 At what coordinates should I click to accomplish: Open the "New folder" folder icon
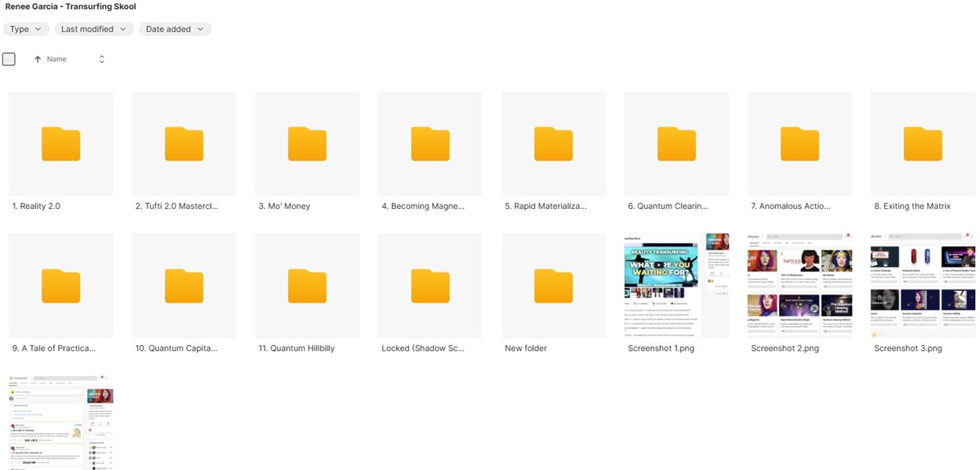pos(553,286)
